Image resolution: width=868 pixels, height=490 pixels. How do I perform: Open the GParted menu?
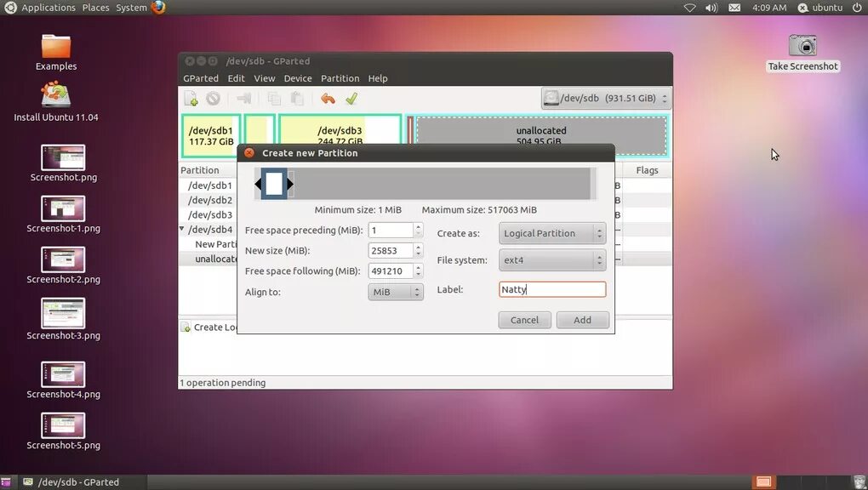(200, 78)
